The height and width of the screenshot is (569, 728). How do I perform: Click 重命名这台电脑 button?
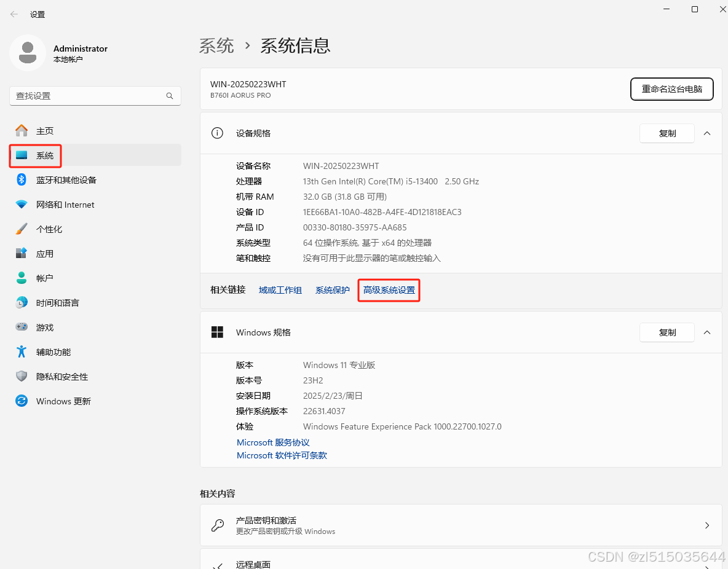click(672, 89)
